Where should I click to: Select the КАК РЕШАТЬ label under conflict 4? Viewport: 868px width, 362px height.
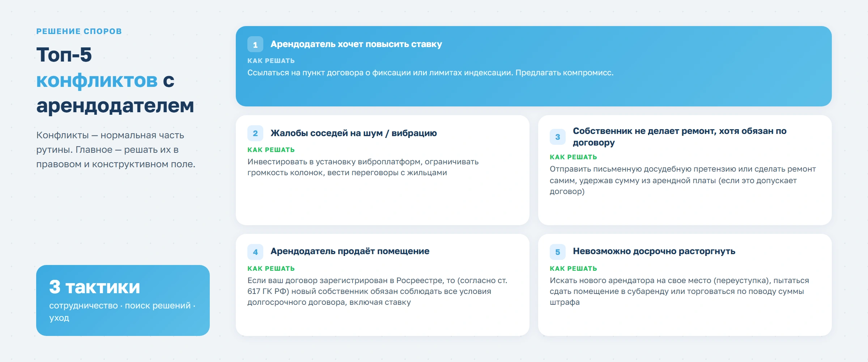[x=271, y=268]
